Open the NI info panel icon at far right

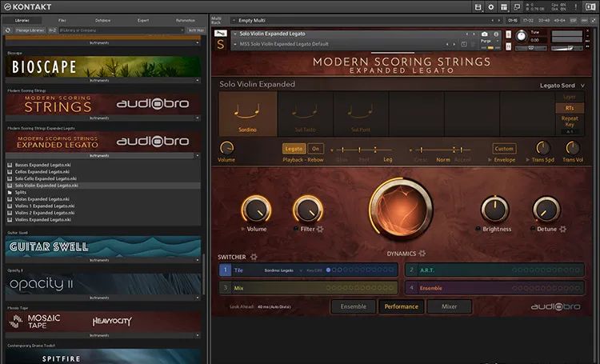click(590, 7)
